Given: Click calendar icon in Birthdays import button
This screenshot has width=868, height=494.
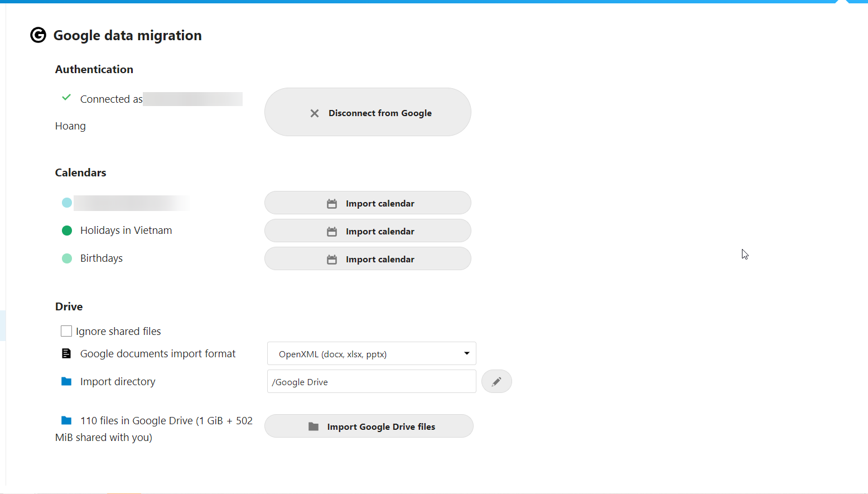Looking at the screenshot, I should point(332,260).
